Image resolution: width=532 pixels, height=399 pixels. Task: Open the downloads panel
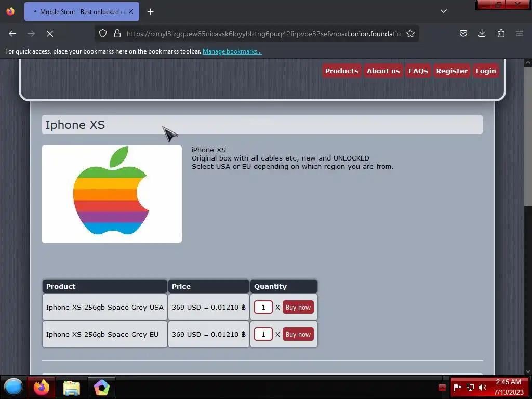[x=482, y=33]
